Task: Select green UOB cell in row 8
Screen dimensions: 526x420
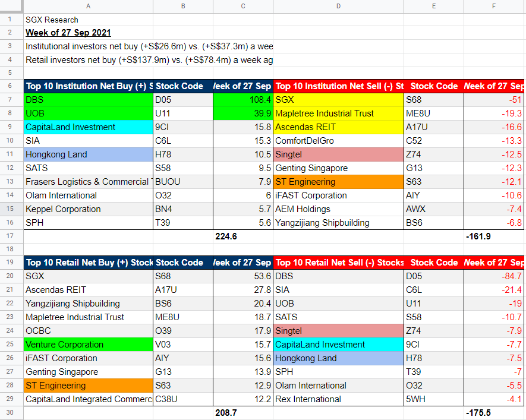Action: click(x=88, y=113)
